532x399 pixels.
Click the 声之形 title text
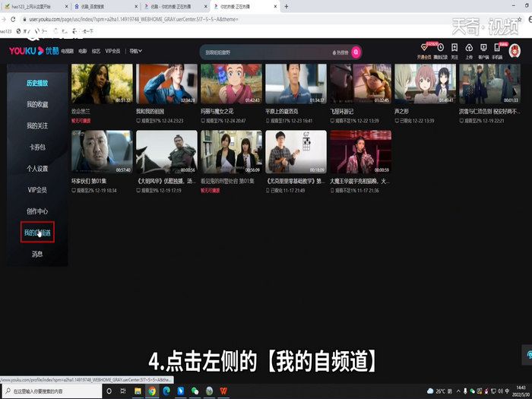coord(402,111)
